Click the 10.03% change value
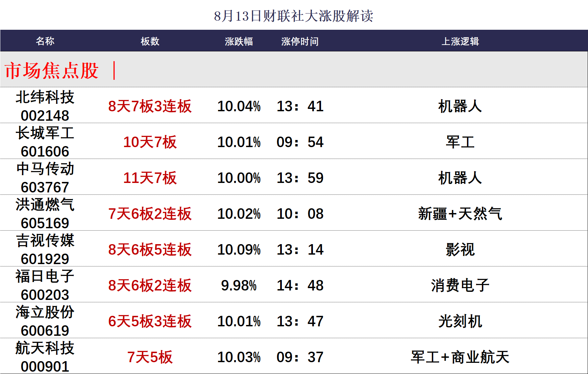Screen dimensions: 588x374 [x=239, y=357]
